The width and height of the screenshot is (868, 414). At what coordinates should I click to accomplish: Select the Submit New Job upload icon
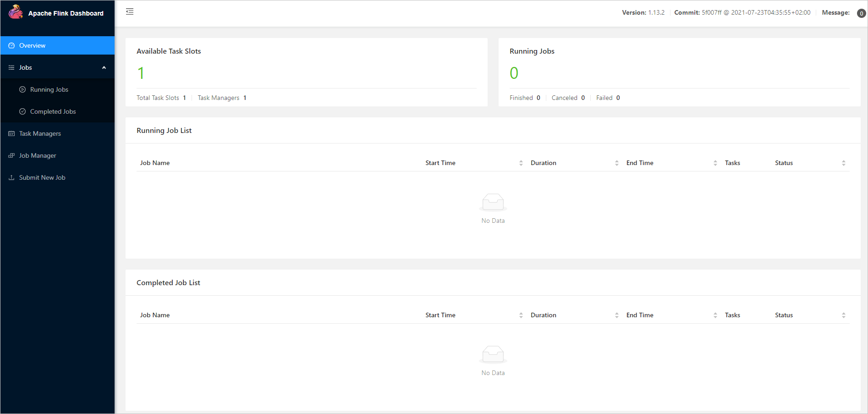11,177
